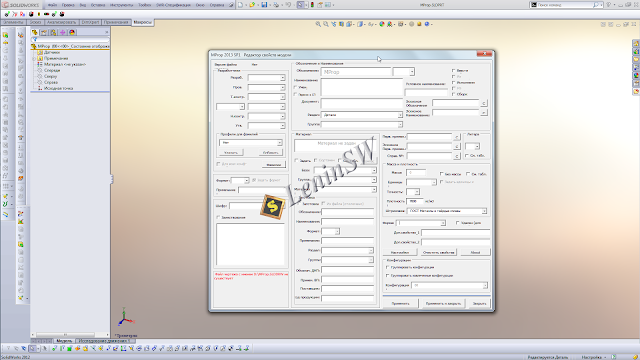The image size is (640, 360).
Task: Click the filter funnel icon above tree
Action: pyautogui.click(x=35, y=40)
